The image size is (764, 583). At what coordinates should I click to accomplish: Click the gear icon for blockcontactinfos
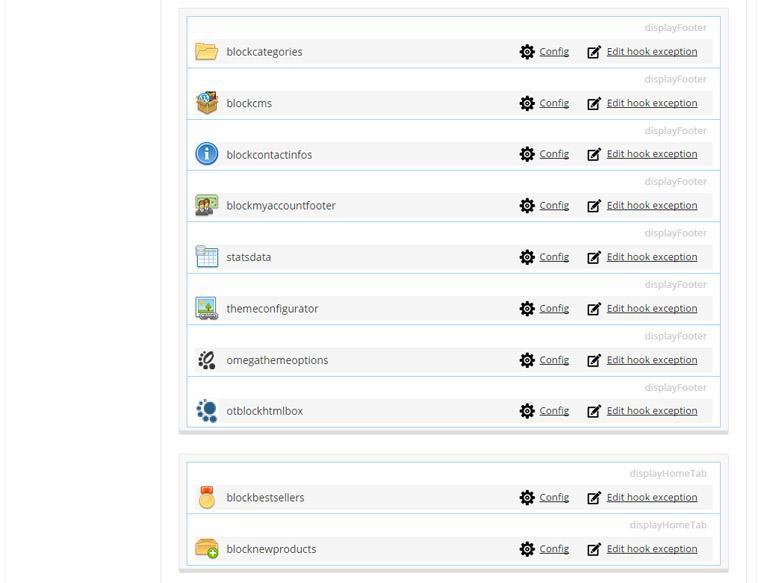click(x=527, y=154)
